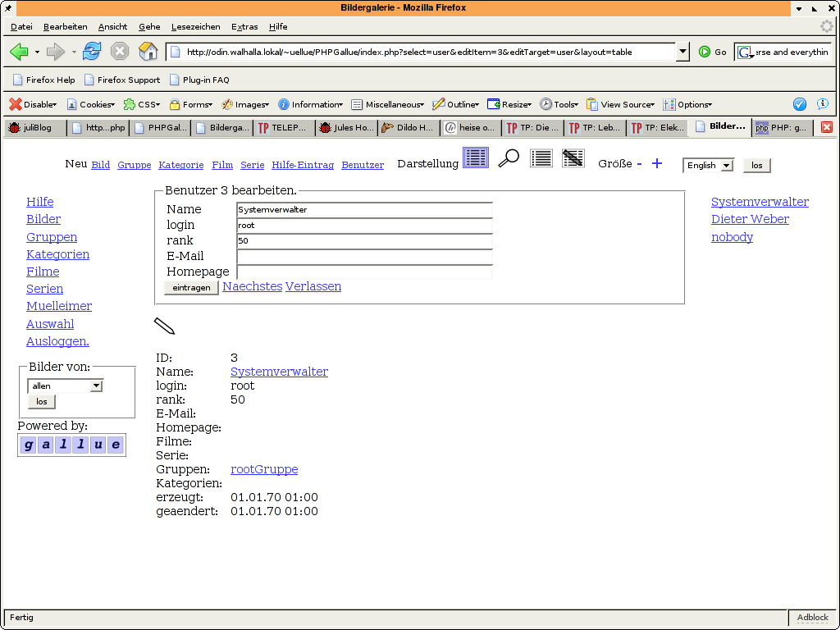Select Dieter Weber from user list
Screen dimensions: 840x630
pyautogui.click(x=750, y=219)
